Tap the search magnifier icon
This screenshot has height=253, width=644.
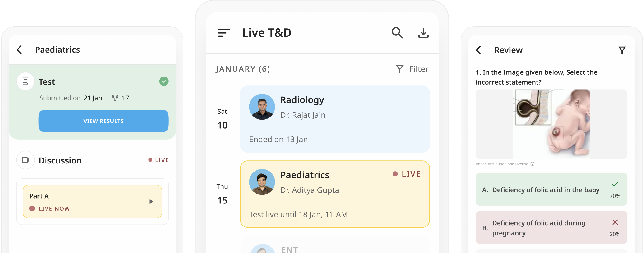(397, 33)
